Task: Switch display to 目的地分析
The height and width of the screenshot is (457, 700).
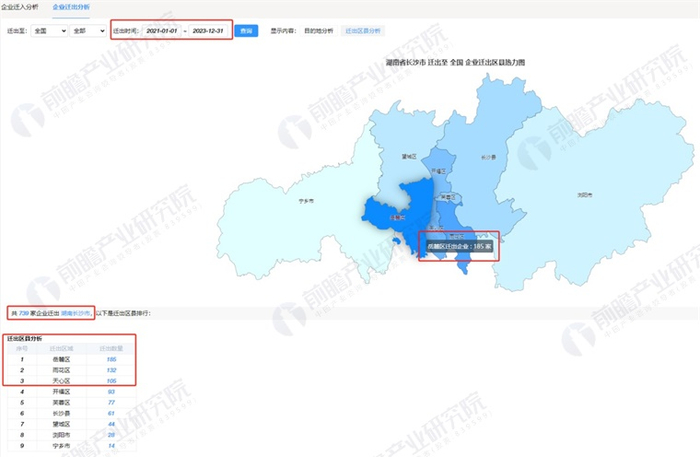Action: [319, 31]
